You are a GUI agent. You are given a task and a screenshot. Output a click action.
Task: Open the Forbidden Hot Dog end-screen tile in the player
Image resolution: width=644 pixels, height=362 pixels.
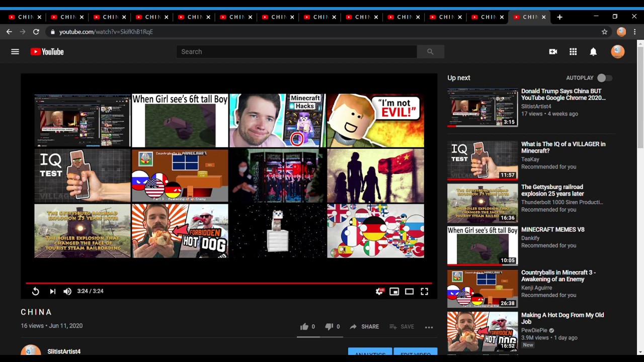pos(180,231)
